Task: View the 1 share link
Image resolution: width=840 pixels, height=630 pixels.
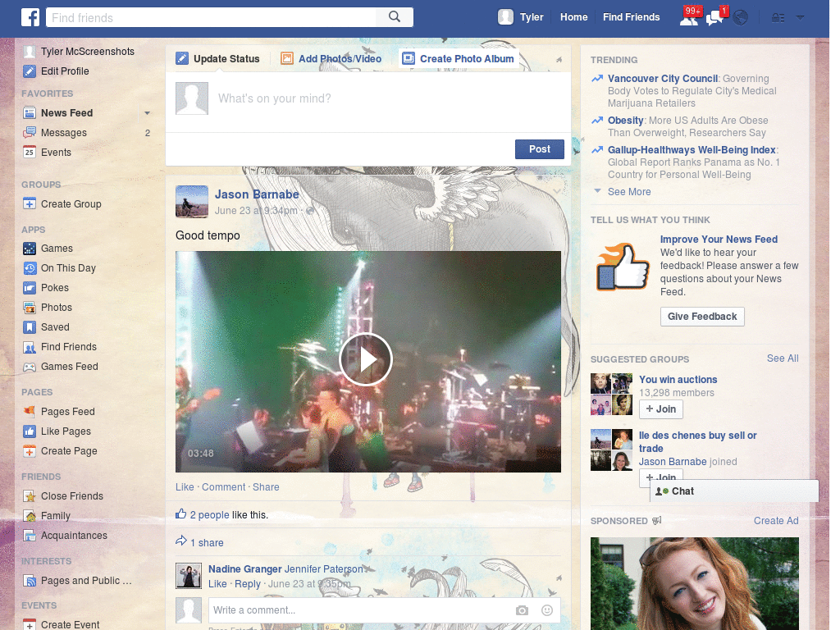Action: [x=207, y=543]
